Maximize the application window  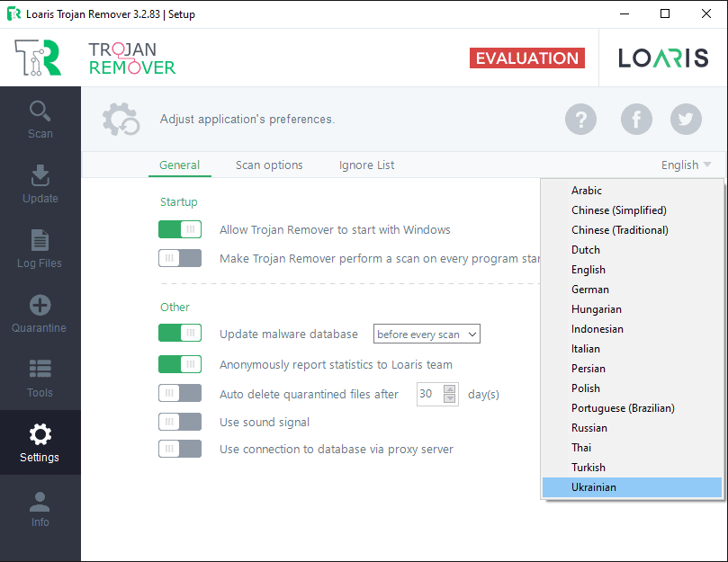665,13
